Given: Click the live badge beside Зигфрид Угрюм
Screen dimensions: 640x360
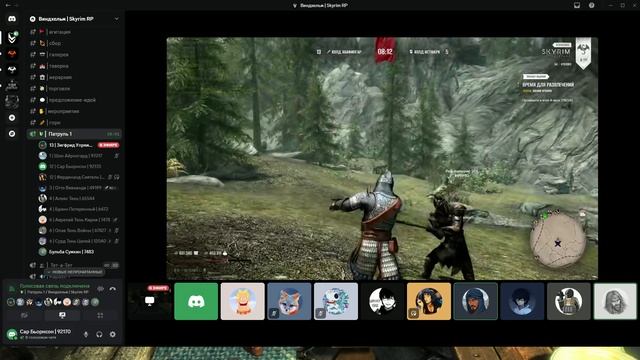Looking at the screenshot, I should click(108, 145).
